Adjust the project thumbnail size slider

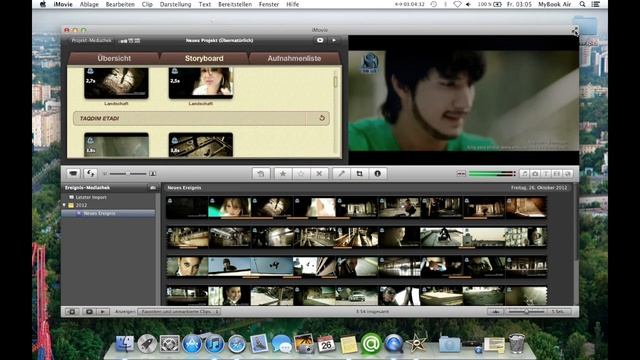(128, 174)
